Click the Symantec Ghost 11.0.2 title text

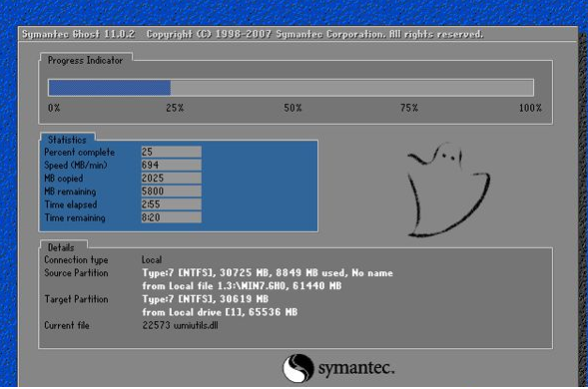click(x=79, y=34)
